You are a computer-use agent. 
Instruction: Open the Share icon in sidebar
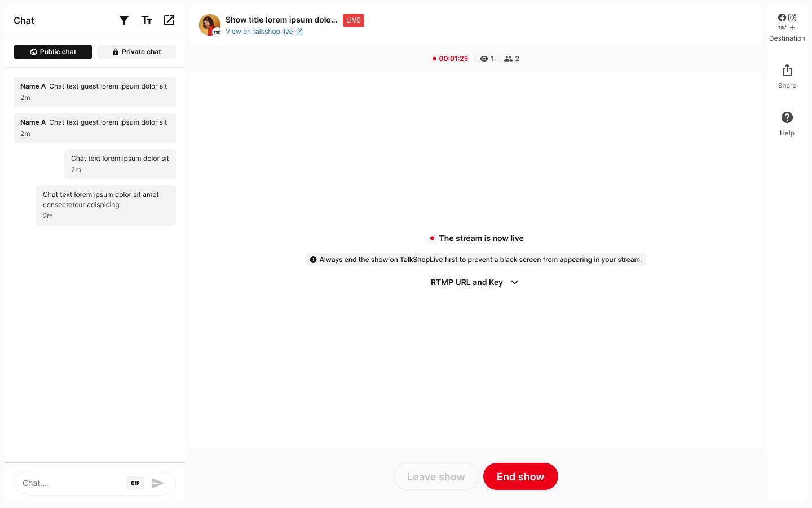pyautogui.click(x=787, y=71)
